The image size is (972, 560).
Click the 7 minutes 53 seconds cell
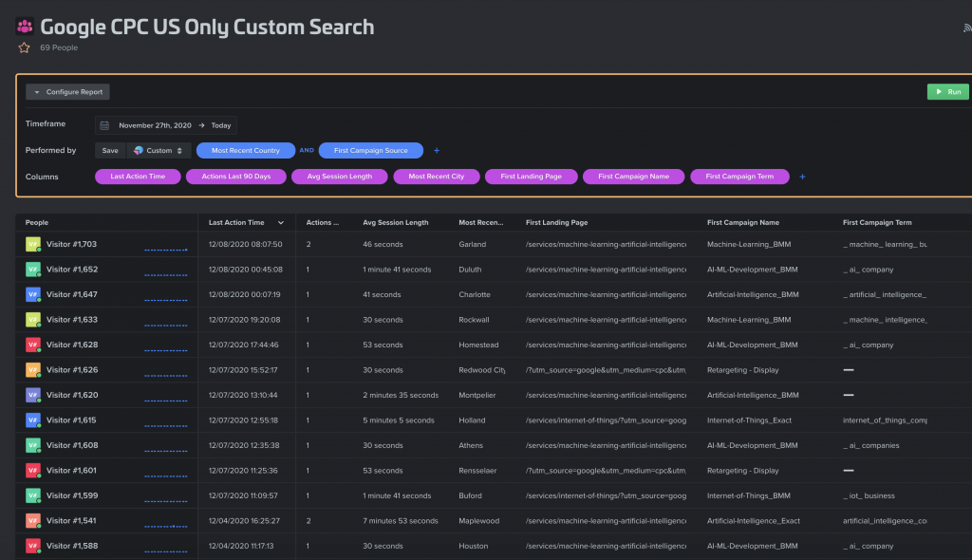pos(401,520)
